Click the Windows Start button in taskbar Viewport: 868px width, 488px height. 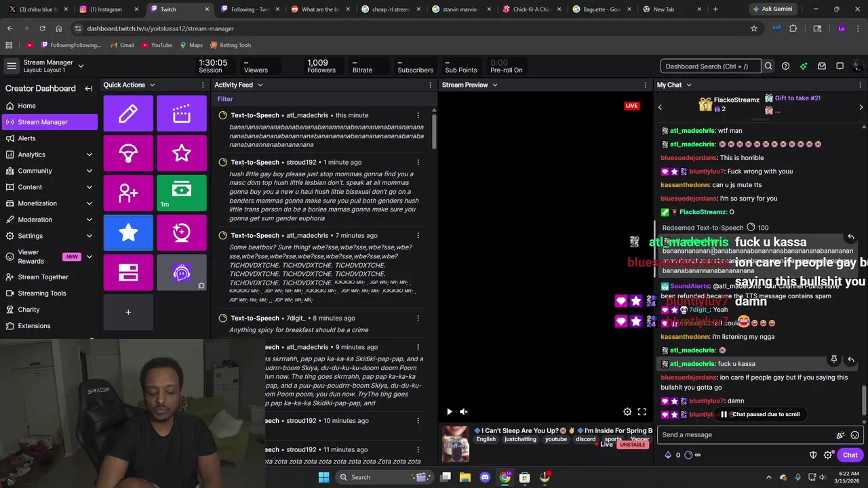click(x=323, y=477)
